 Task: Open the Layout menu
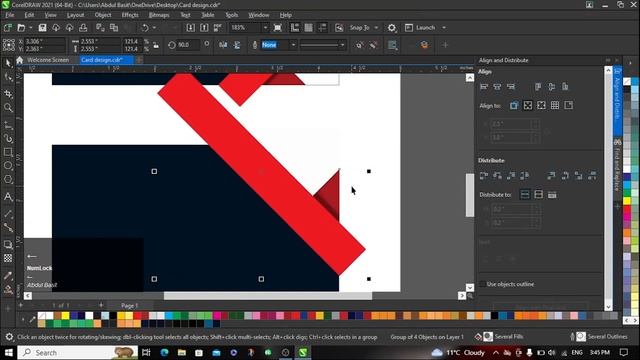tap(76, 15)
